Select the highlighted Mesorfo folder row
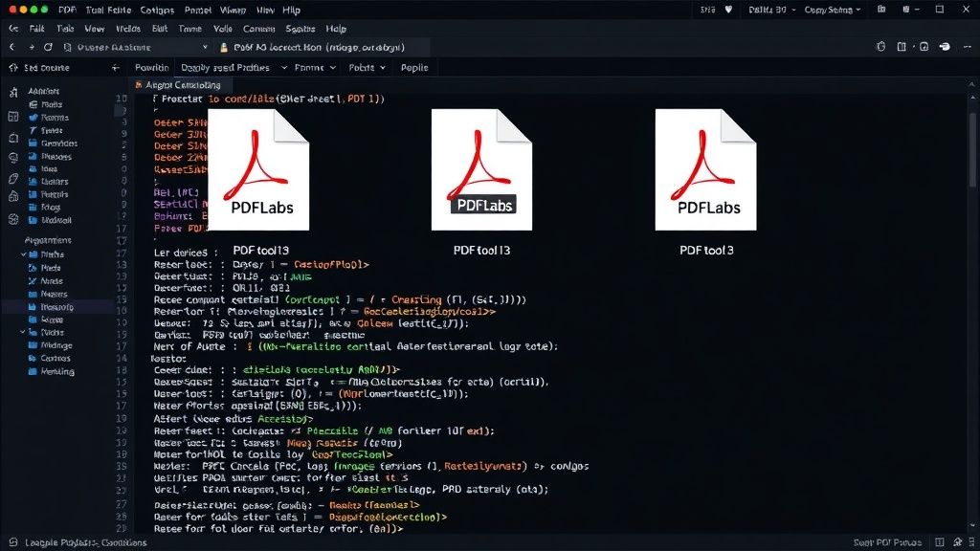 click(57, 307)
